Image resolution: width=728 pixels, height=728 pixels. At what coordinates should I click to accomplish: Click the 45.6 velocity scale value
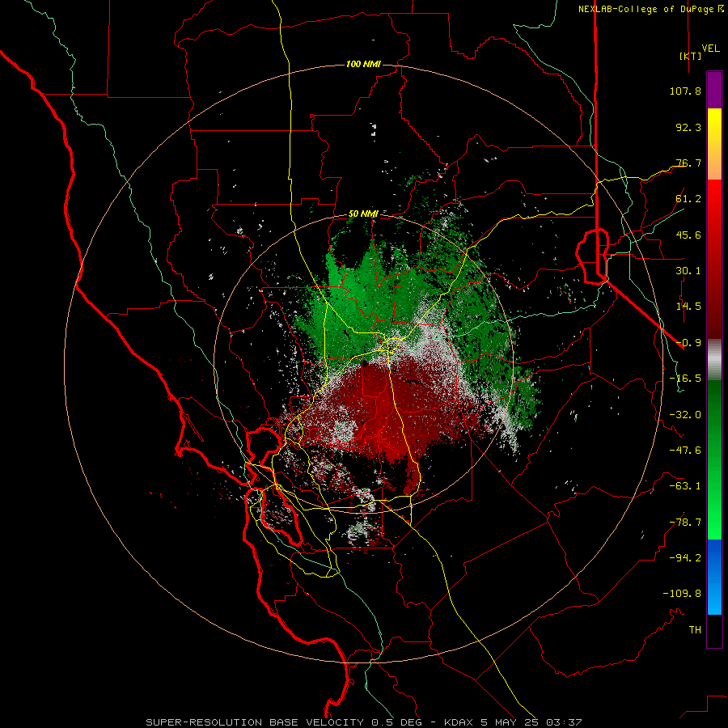[688, 235]
